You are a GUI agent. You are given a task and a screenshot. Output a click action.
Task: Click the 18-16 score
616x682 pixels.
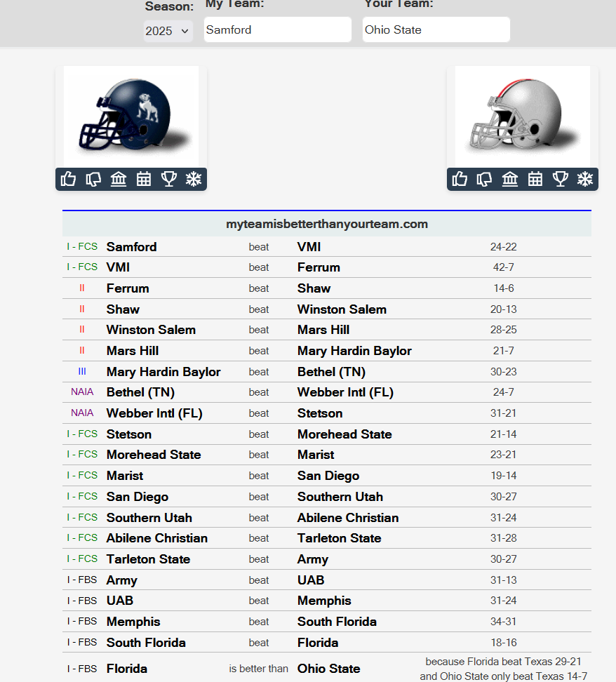pyautogui.click(x=503, y=643)
